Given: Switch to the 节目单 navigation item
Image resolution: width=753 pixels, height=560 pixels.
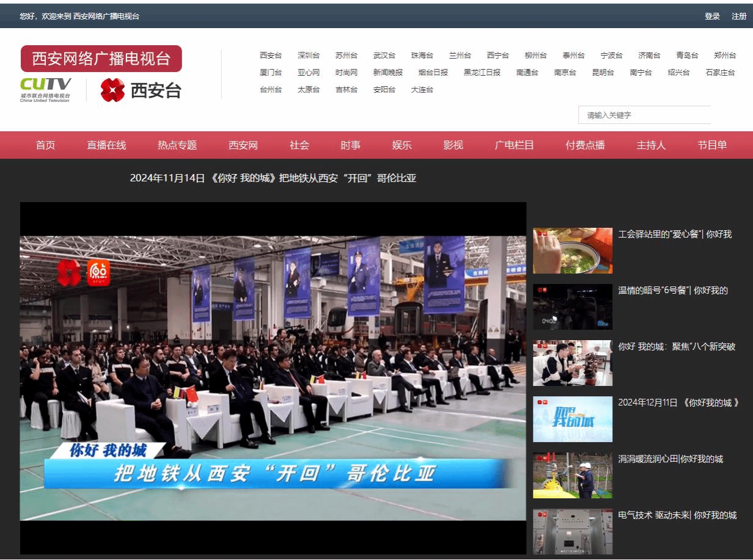Looking at the screenshot, I should (x=712, y=145).
